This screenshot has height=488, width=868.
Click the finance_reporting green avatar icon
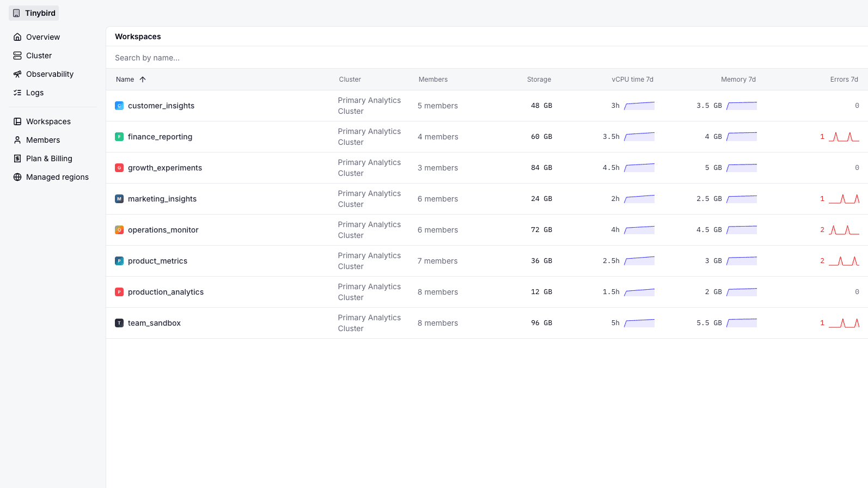click(119, 137)
